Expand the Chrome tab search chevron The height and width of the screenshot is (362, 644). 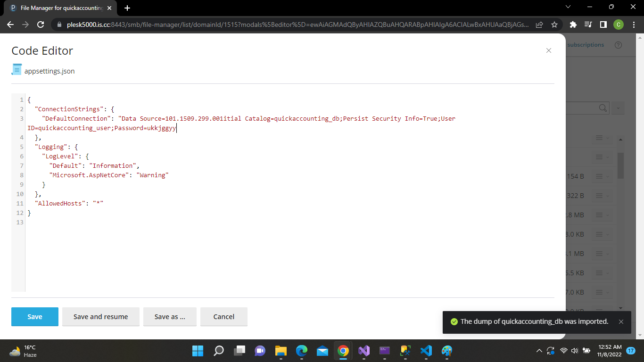pyautogui.click(x=568, y=7)
